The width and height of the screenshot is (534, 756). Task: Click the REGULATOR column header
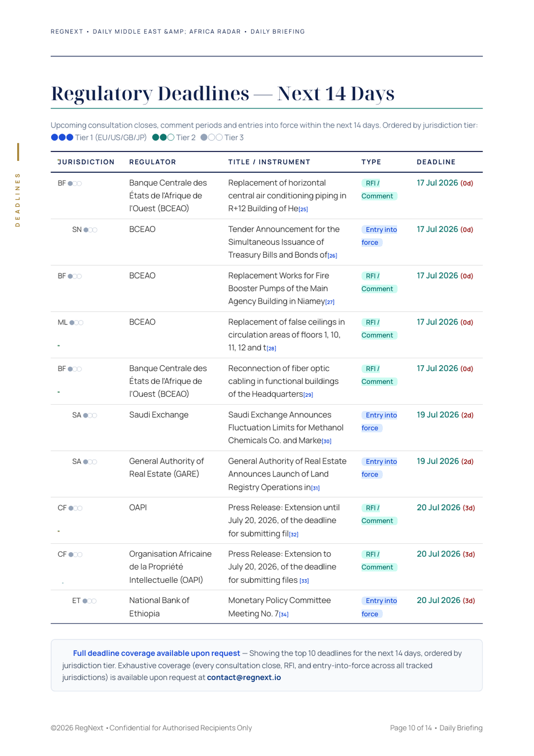(x=152, y=162)
